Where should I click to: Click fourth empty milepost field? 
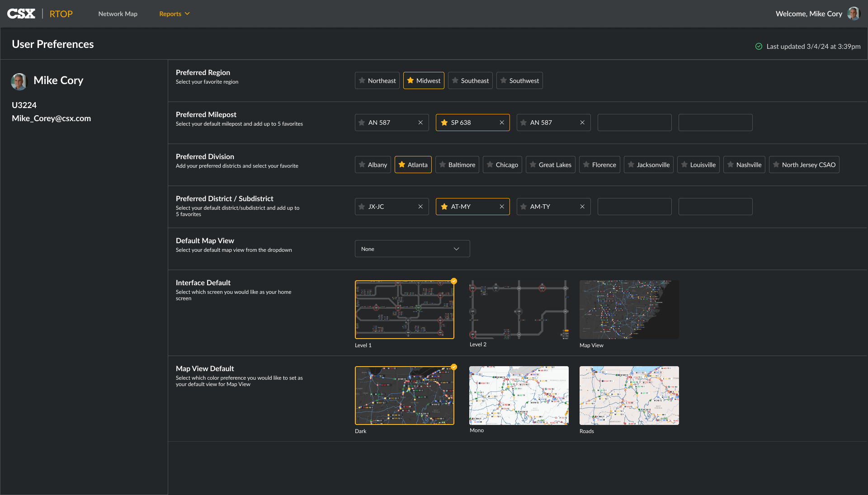tap(634, 123)
